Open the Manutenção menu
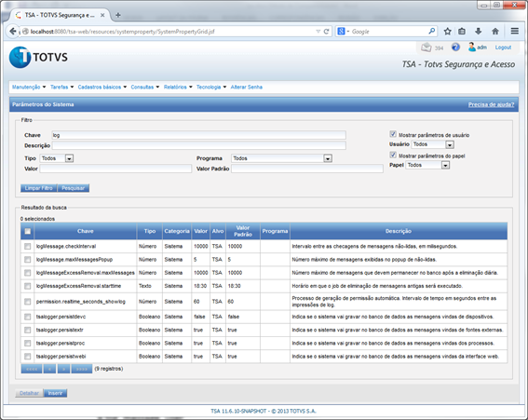528x420 pixels. [29, 87]
